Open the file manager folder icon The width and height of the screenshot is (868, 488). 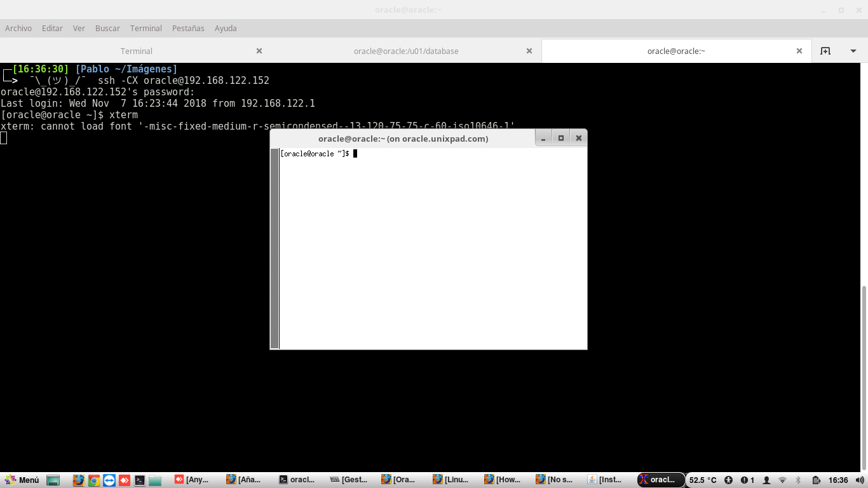(155, 480)
